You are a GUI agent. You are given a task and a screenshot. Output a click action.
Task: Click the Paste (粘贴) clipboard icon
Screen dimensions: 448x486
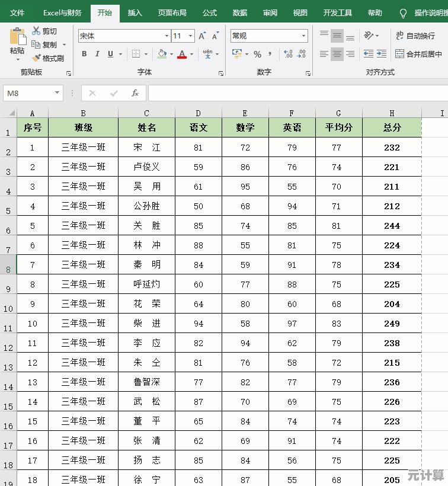point(17,38)
